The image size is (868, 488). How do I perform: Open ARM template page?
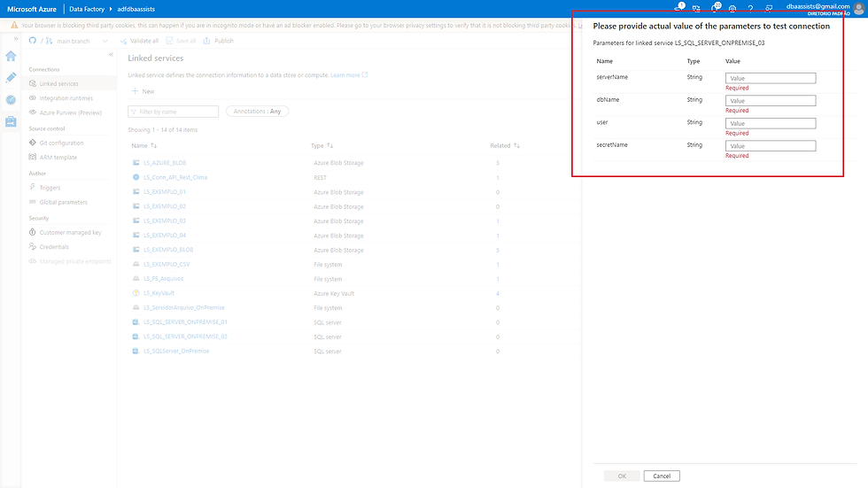58,157
